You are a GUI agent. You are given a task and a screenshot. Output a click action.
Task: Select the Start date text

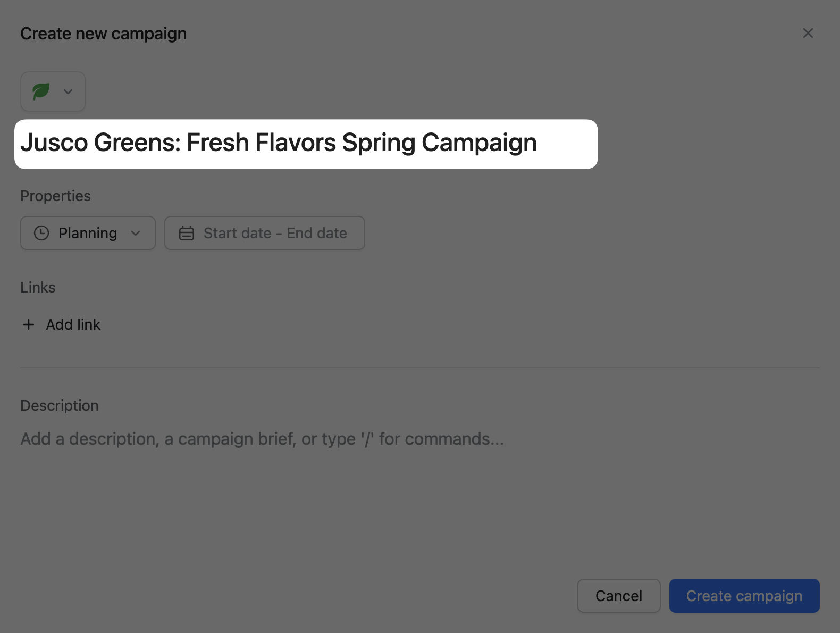coord(237,233)
